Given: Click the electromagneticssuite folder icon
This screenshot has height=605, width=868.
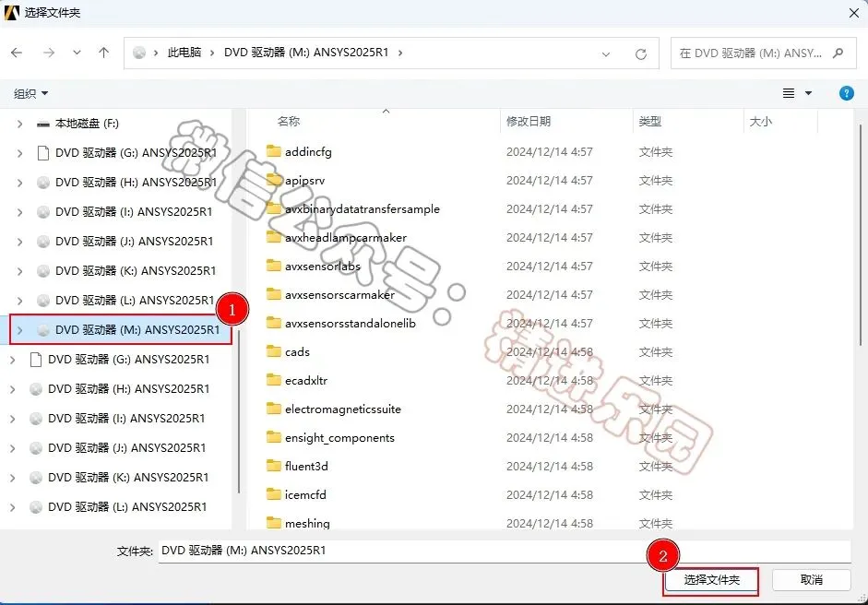Looking at the screenshot, I should pyautogui.click(x=273, y=409).
